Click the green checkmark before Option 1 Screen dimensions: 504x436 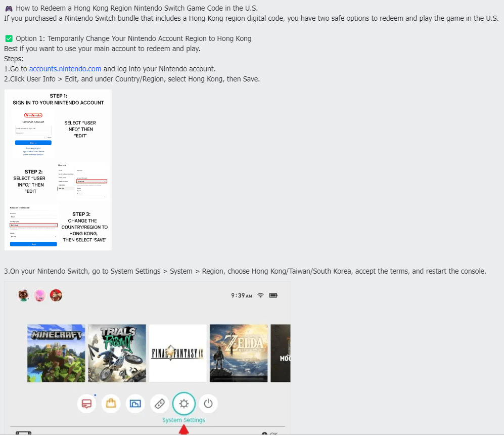coord(9,38)
